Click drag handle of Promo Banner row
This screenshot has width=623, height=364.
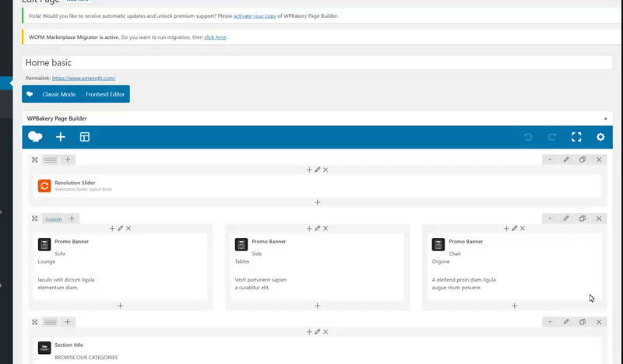coord(35,219)
